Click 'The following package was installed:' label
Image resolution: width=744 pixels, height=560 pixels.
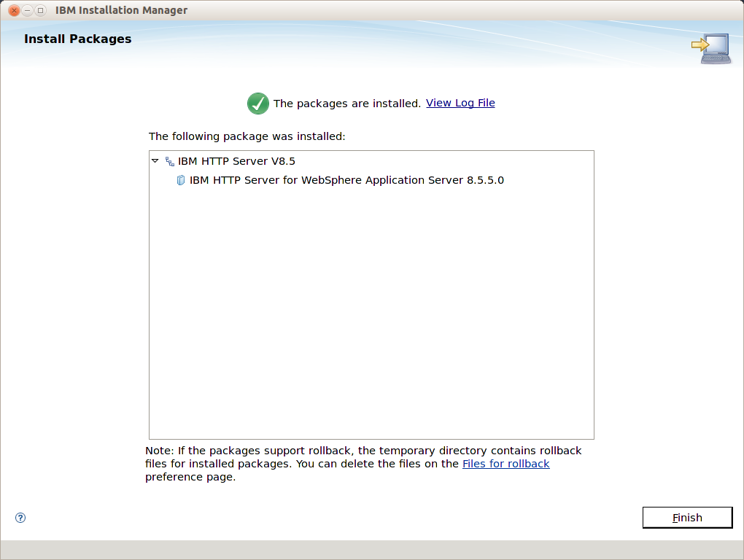[247, 136]
